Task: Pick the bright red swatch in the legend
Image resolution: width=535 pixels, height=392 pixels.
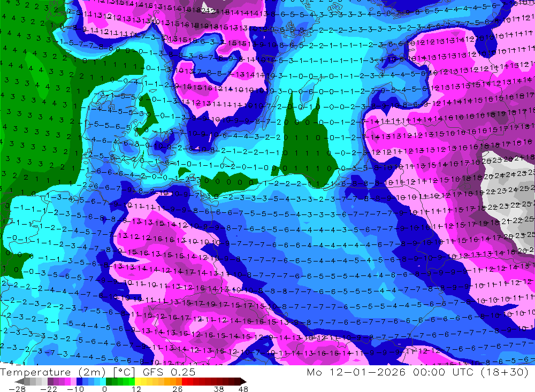Action: 185,382
